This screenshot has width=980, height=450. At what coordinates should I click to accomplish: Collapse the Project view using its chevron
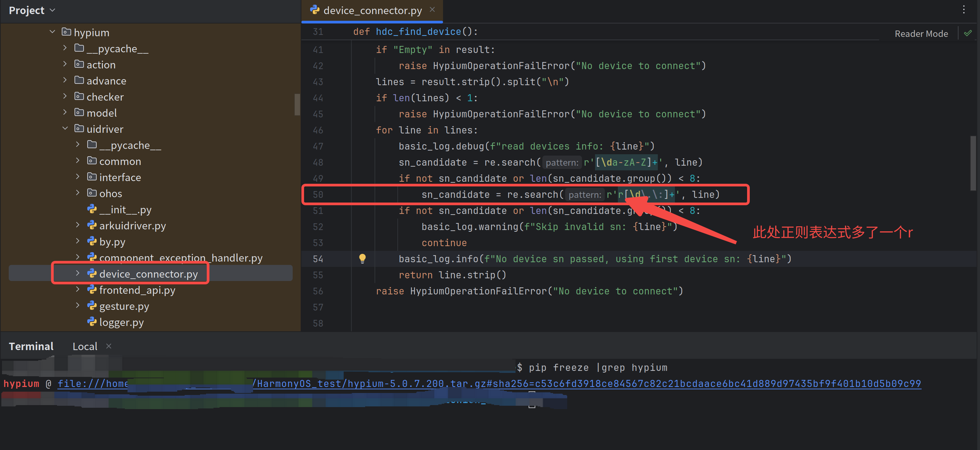52,10
